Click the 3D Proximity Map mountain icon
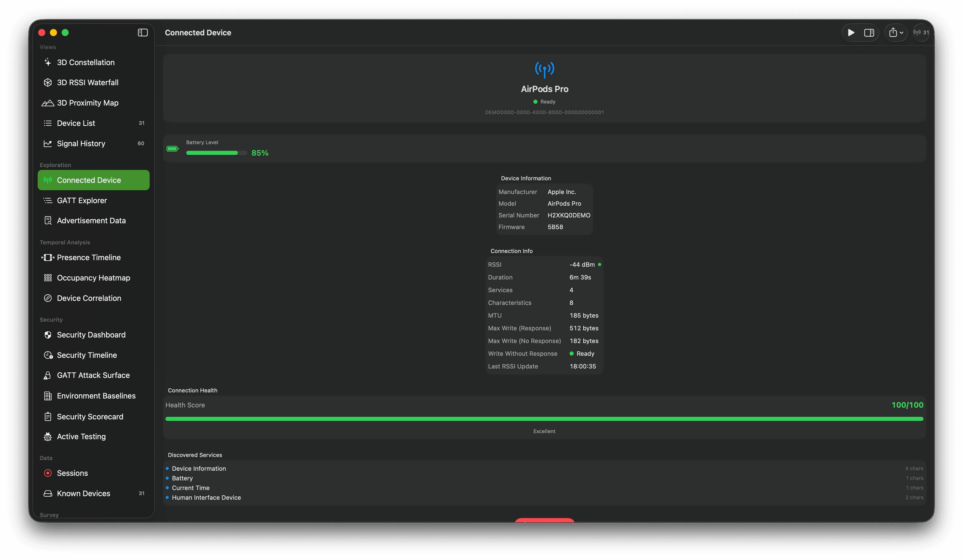The width and height of the screenshot is (963, 560). (x=48, y=103)
